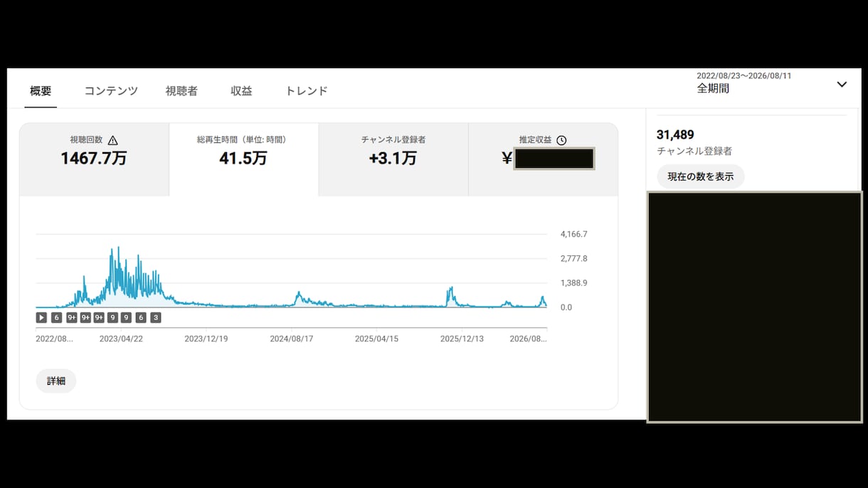
Task: Click the chevron beside 全期間
Action: click(842, 84)
